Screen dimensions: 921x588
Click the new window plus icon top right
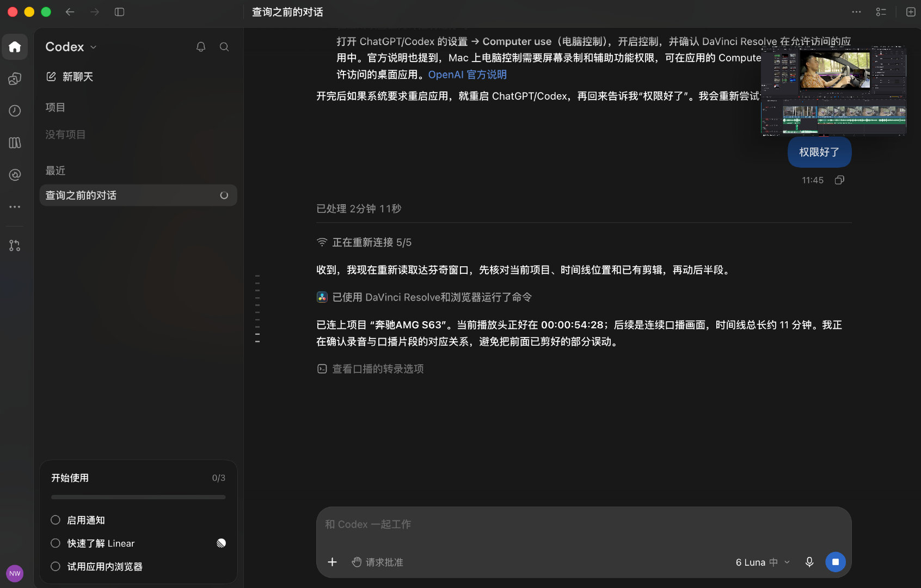pyautogui.click(x=911, y=12)
